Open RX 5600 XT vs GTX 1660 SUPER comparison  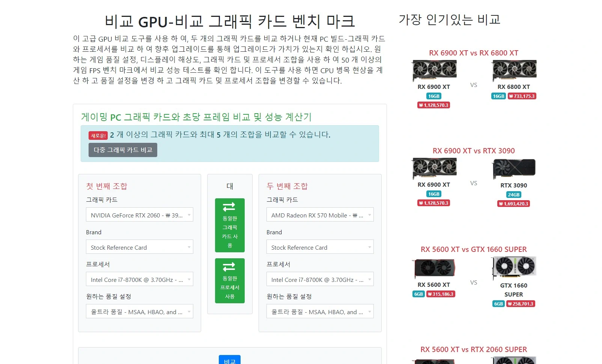coord(474,249)
